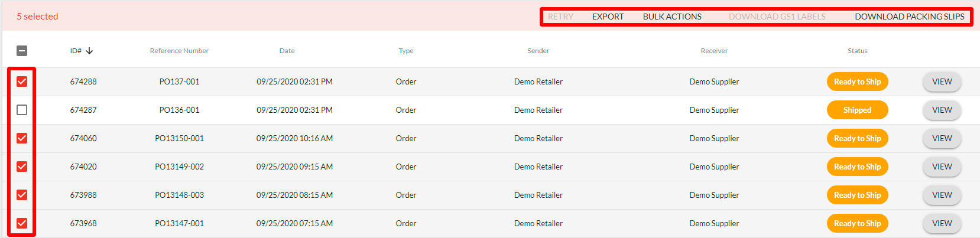Sort by the Date column header

(287, 51)
